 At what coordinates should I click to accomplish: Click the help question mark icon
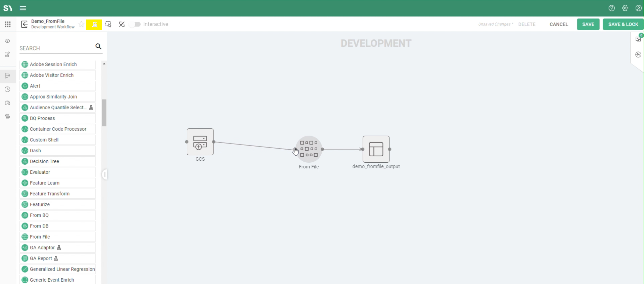tap(611, 8)
